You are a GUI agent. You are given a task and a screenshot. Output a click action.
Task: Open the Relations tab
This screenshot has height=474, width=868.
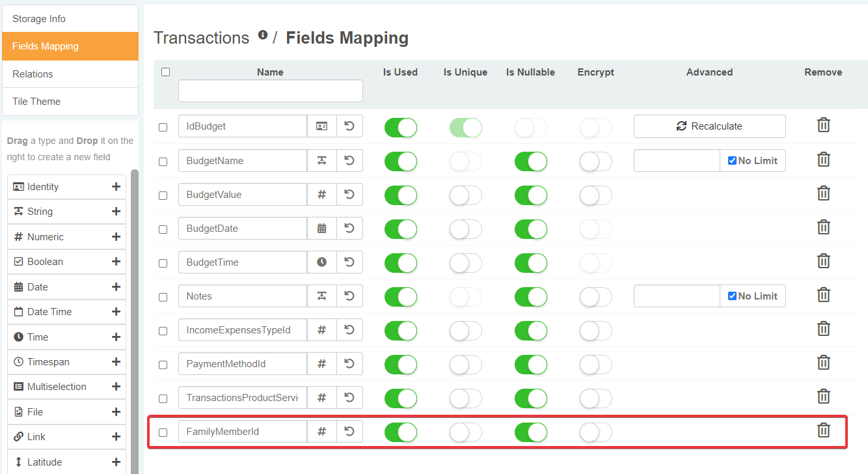tap(70, 74)
